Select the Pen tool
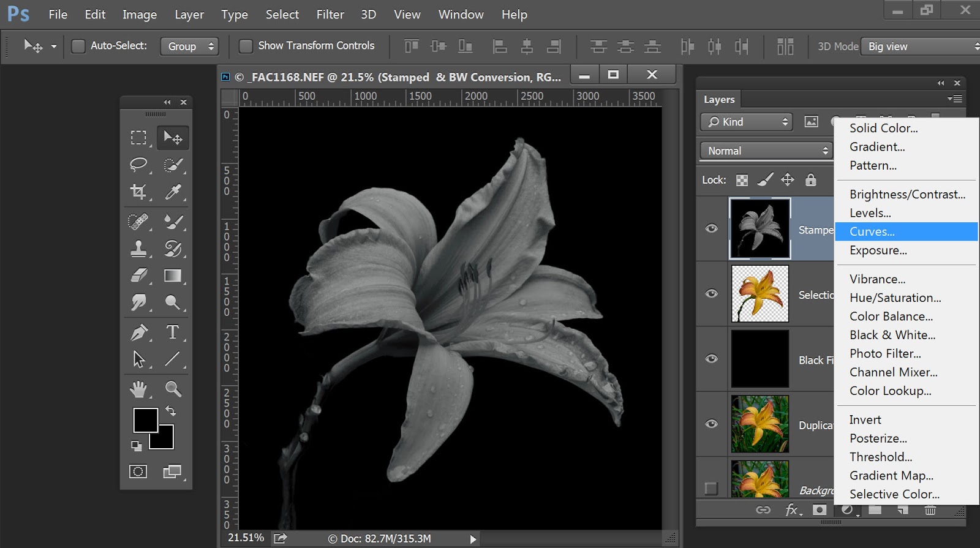980x548 pixels. (x=138, y=332)
